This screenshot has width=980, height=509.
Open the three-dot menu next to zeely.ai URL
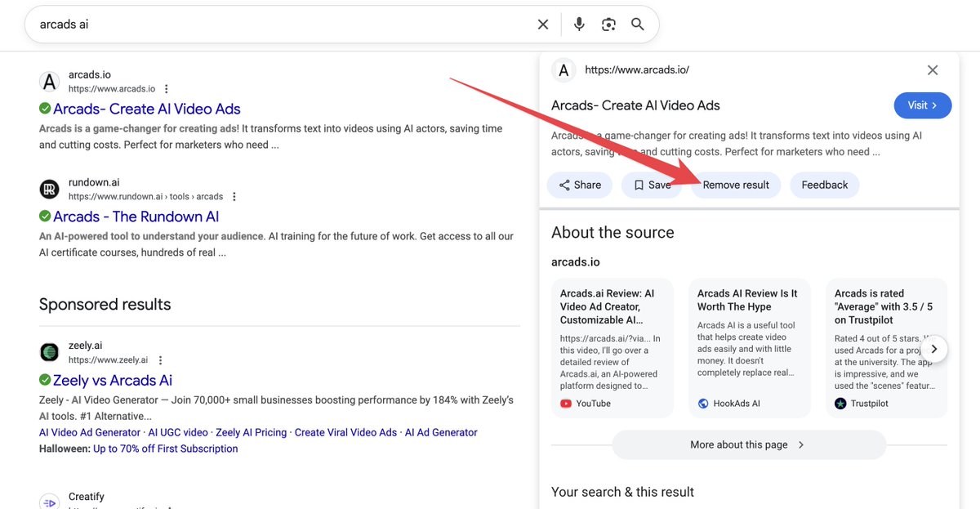pyautogui.click(x=160, y=360)
